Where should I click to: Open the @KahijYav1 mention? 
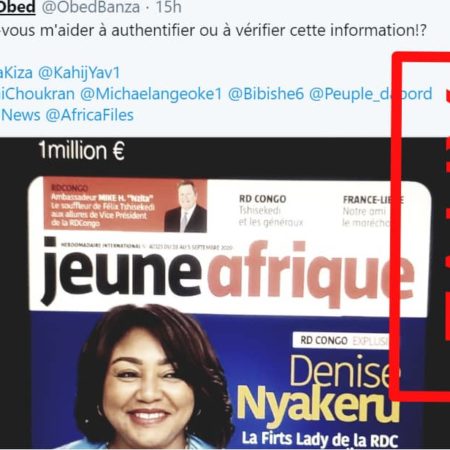(79, 73)
